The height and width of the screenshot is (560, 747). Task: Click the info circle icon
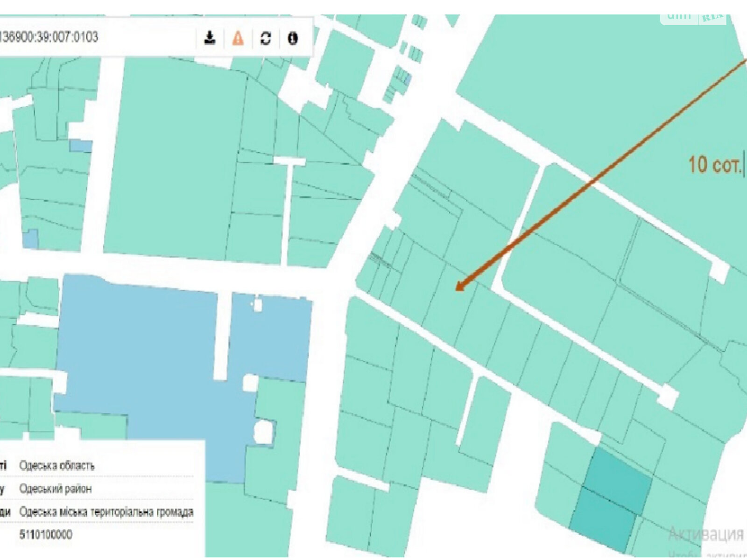(293, 38)
